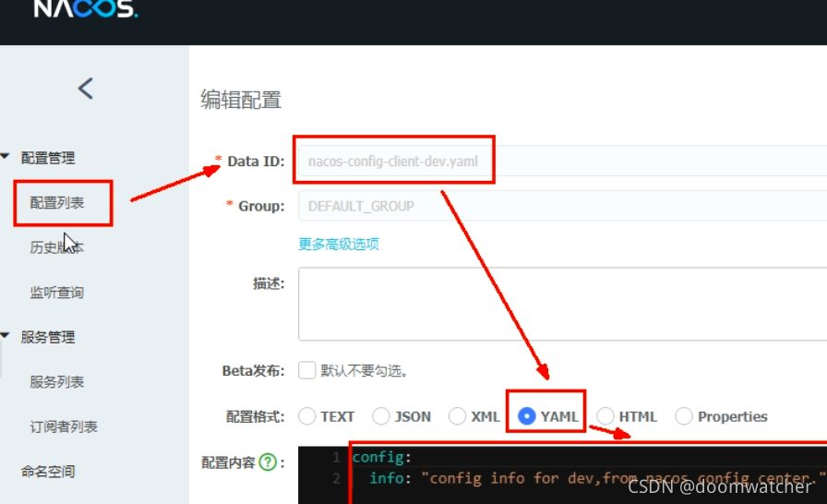Viewport: 827px width, 504px height.
Task: Click line 1 'config:' in editor
Action: click(x=381, y=457)
